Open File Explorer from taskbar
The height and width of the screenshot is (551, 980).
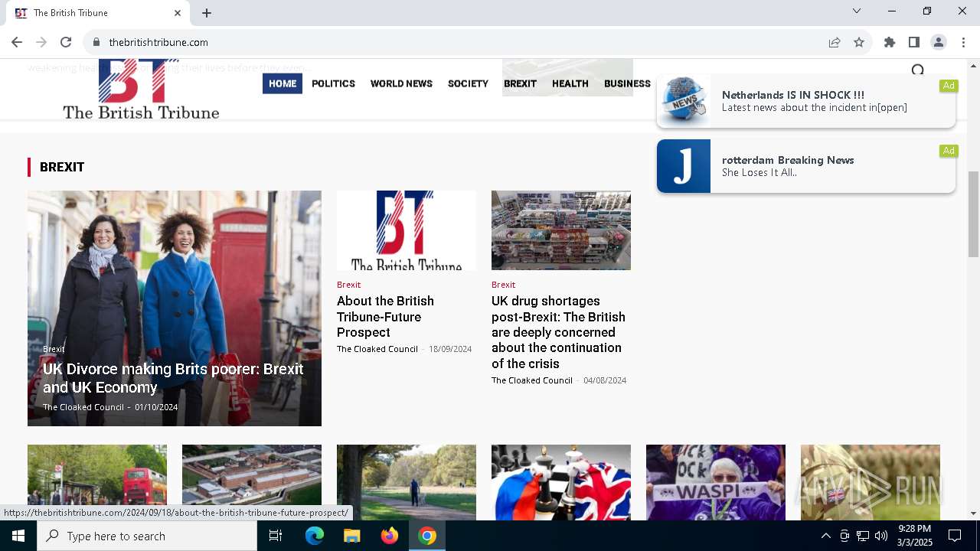pos(351,536)
